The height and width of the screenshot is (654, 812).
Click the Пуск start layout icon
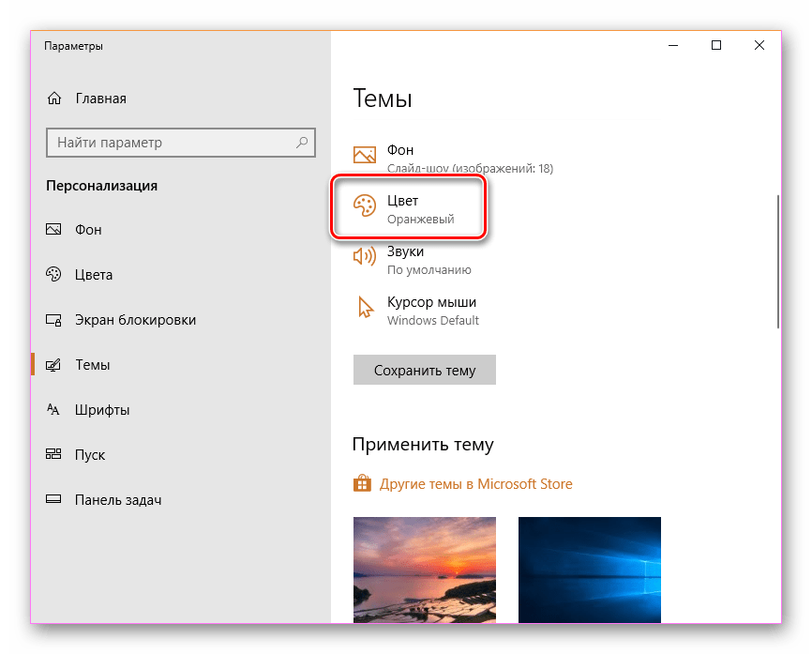coord(54,455)
